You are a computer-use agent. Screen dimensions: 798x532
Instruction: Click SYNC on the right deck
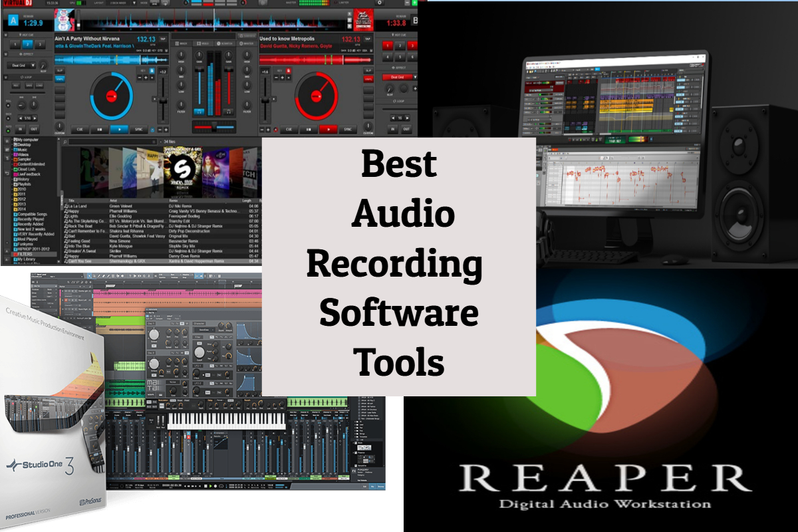pyautogui.click(x=348, y=130)
